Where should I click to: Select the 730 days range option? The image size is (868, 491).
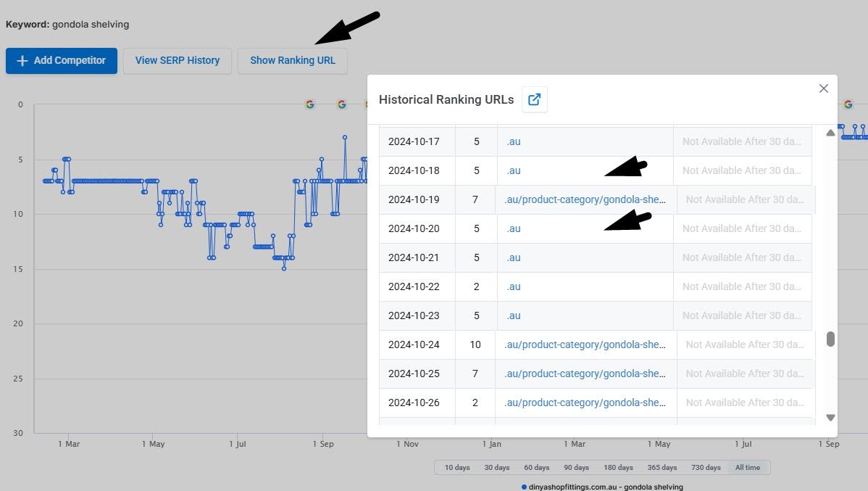(x=705, y=467)
